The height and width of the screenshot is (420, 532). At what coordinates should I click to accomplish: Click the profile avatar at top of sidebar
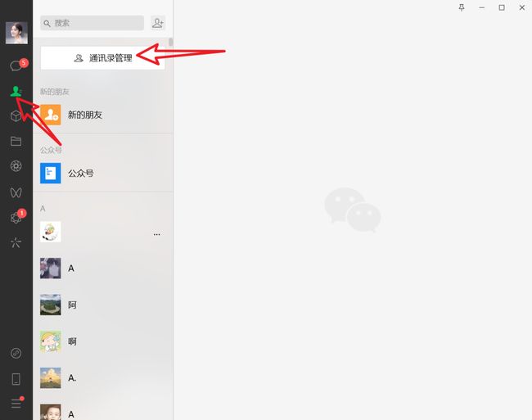coord(16,33)
